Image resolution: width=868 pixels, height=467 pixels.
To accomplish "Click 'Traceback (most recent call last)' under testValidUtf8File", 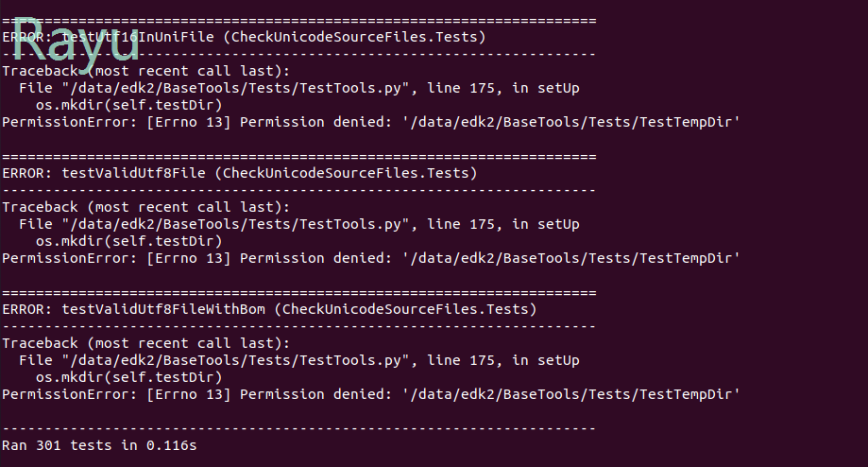I will tap(146, 207).
